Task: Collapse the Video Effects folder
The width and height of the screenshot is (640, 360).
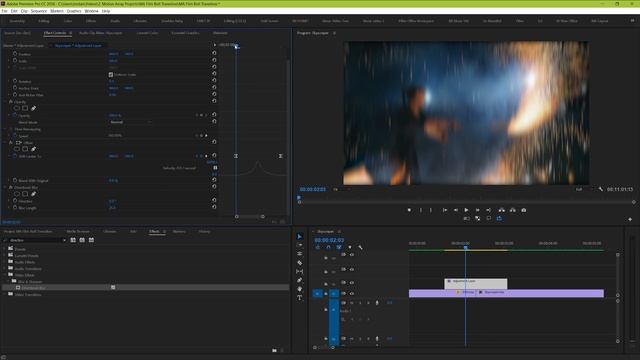Action: click(5, 275)
